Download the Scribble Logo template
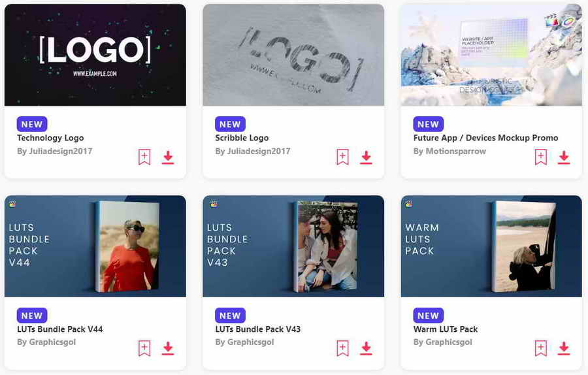The width and height of the screenshot is (588, 375). pos(366,157)
